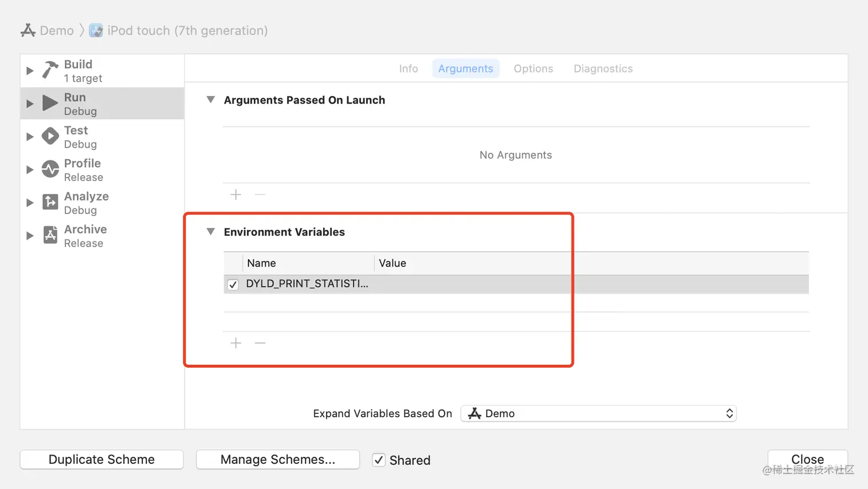This screenshot has height=489, width=868.
Task: Collapse Arguments Passed On Launch section
Action: [211, 100]
